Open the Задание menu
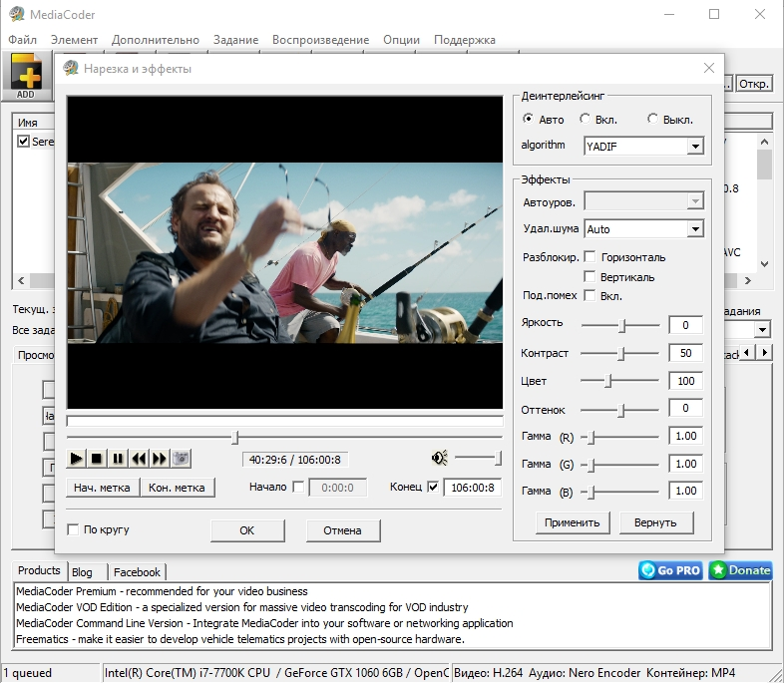Viewport: 784px width, 683px height. click(x=236, y=40)
